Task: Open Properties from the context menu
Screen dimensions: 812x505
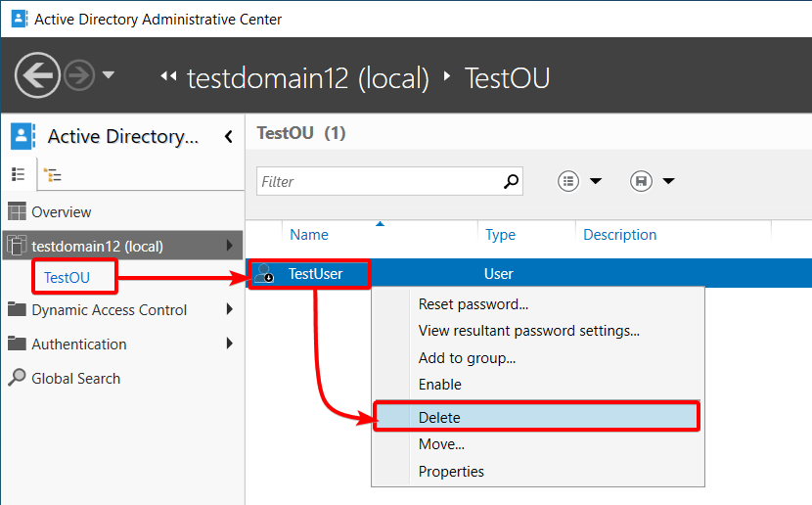Action: (x=451, y=472)
